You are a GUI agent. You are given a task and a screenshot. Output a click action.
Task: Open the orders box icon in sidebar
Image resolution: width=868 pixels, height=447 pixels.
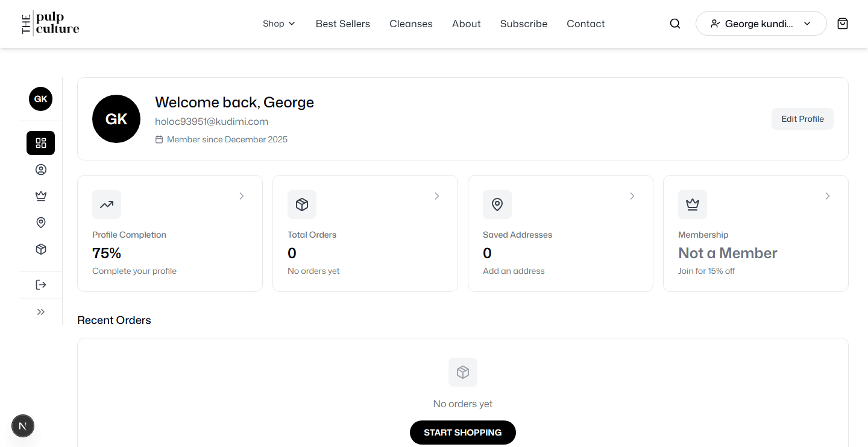[41, 249]
